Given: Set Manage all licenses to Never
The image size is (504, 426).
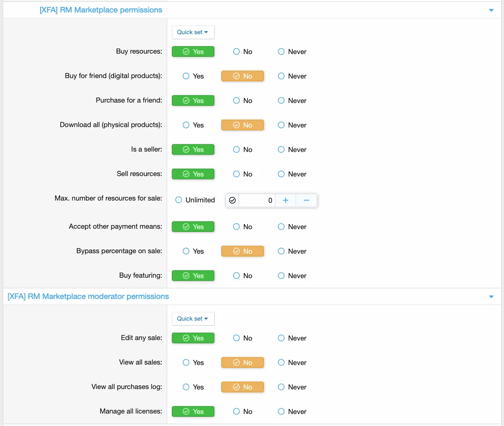Looking at the screenshot, I should pyautogui.click(x=292, y=412).
